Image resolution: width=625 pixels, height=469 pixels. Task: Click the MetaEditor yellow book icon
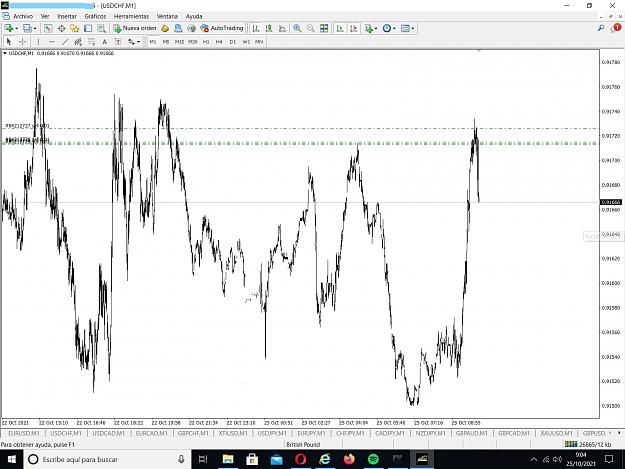165,28
